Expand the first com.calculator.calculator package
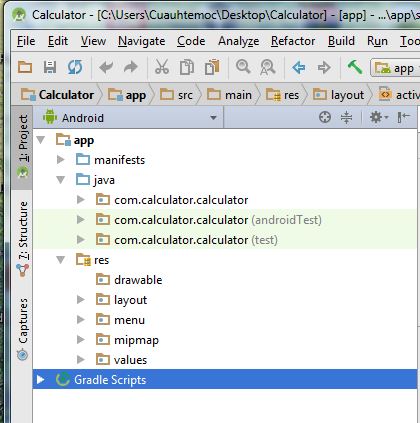 coord(81,200)
